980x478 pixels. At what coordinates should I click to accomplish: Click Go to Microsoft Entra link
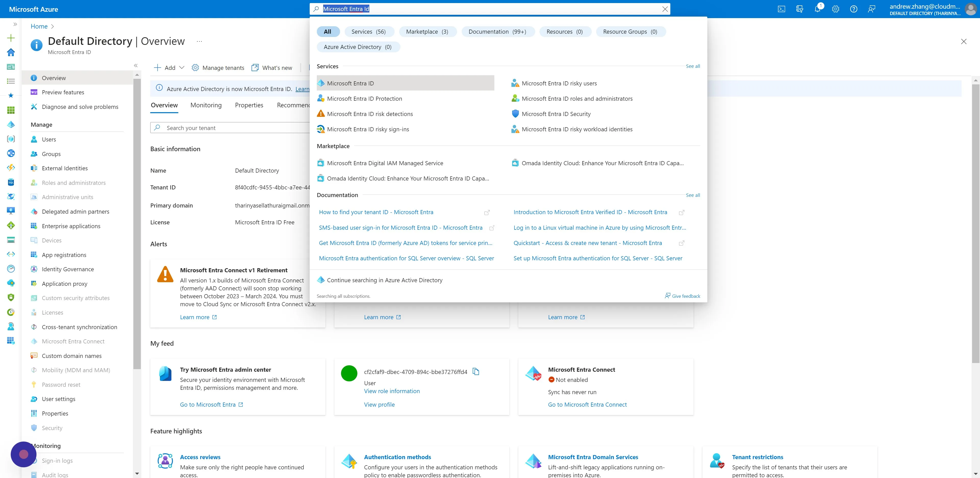click(211, 405)
